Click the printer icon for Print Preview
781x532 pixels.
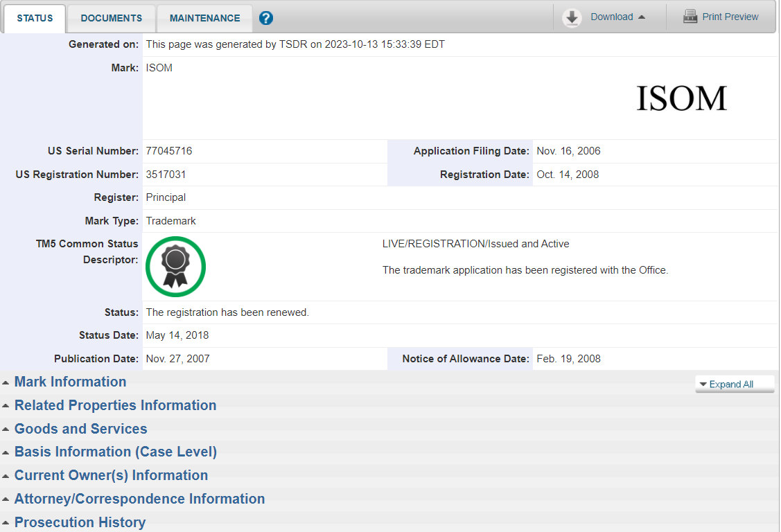(x=690, y=17)
